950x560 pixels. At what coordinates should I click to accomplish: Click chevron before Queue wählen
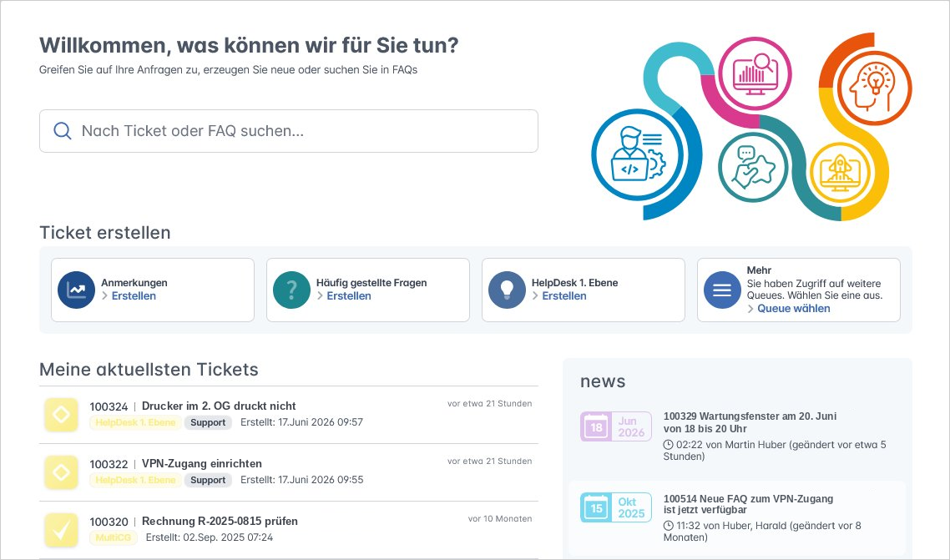click(x=750, y=309)
